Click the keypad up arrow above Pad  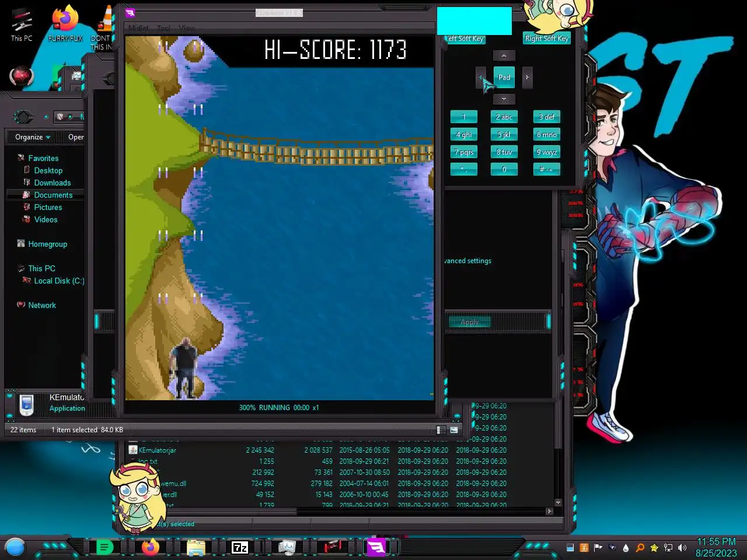[x=504, y=55]
